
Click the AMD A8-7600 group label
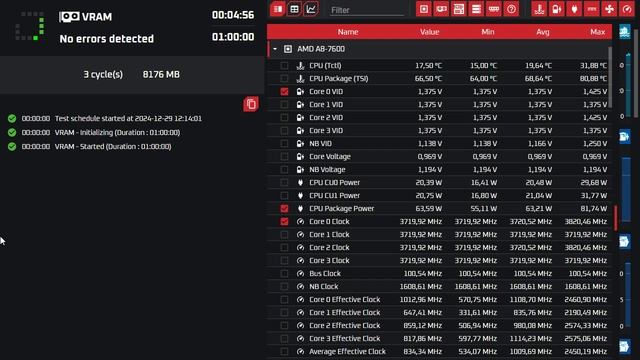(x=321, y=49)
